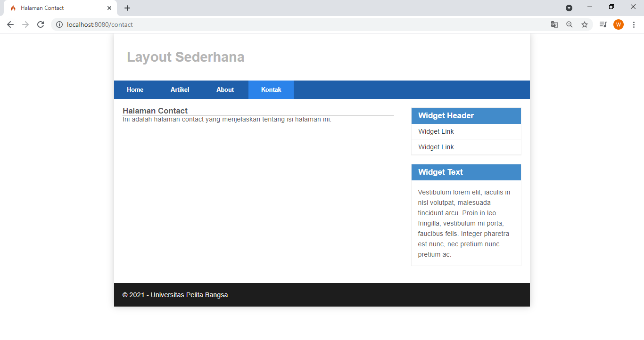Image resolution: width=644 pixels, height=340 pixels.
Task: Open a new tab with the plus button
Action: pyautogui.click(x=127, y=8)
